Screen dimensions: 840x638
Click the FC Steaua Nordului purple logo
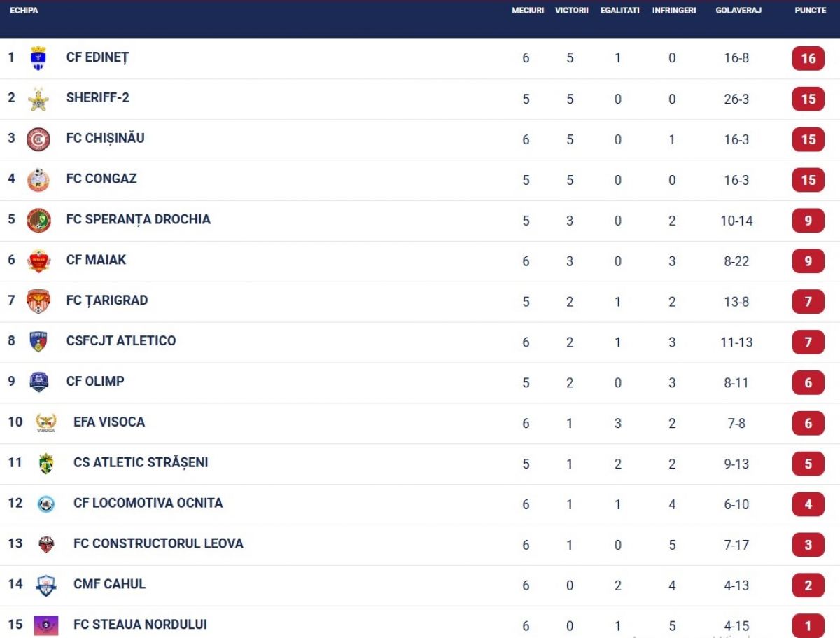(46, 625)
